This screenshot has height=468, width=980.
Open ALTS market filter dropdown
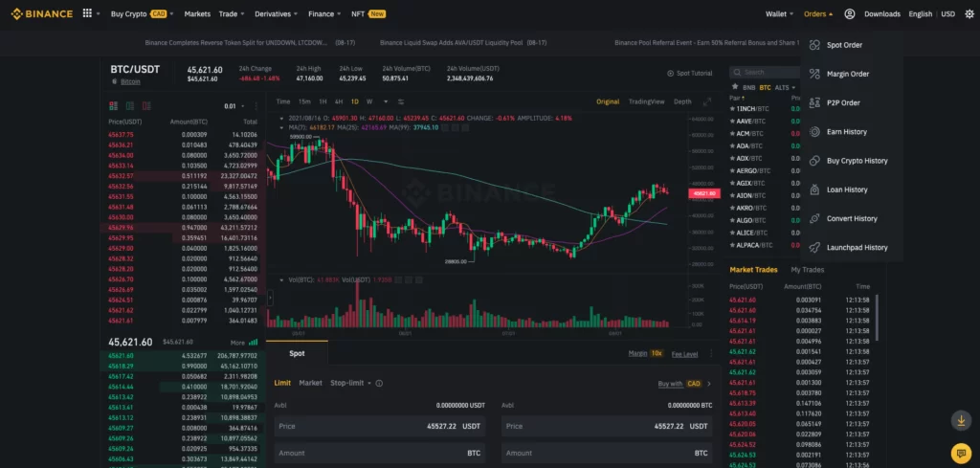point(785,87)
